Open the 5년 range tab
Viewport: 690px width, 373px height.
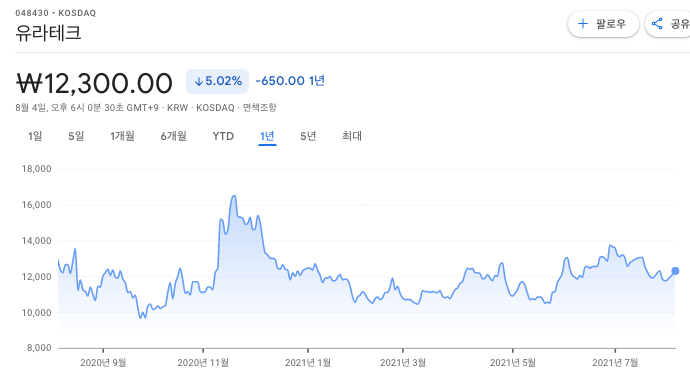(x=308, y=136)
